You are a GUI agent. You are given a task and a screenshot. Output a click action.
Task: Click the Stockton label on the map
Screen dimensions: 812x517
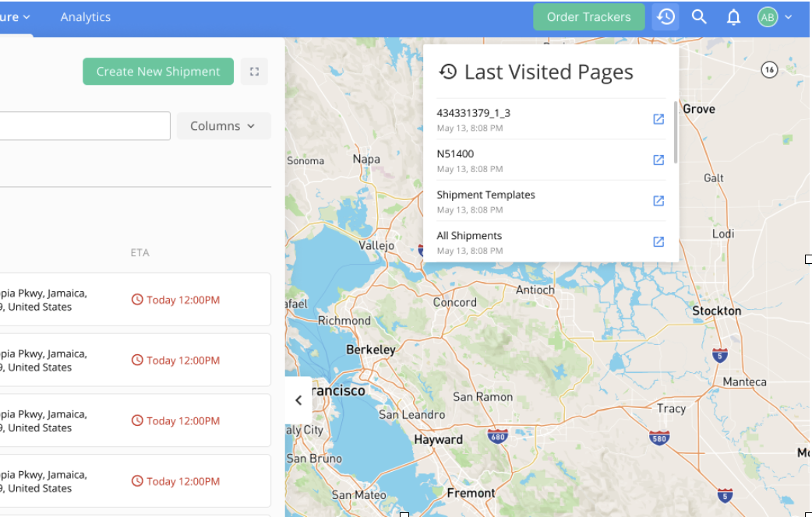(x=717, y=311)
